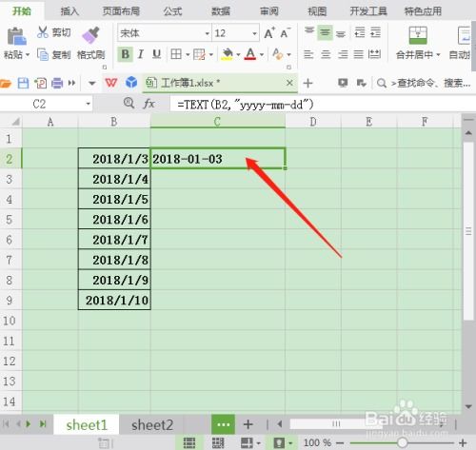Open the font size dropdown
Image resolution: width=476 pixels, height=450 pixels.
tap(254, 33)
